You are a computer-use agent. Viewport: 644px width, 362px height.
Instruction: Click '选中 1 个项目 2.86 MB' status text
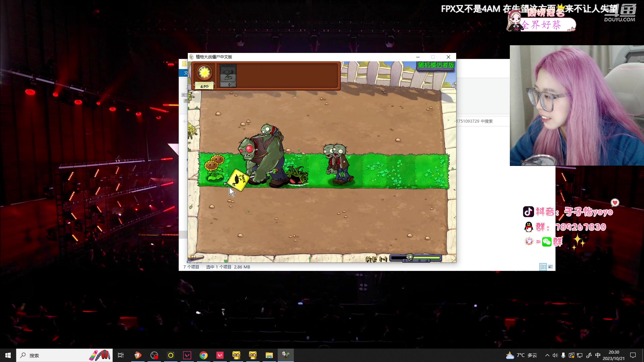228,267
